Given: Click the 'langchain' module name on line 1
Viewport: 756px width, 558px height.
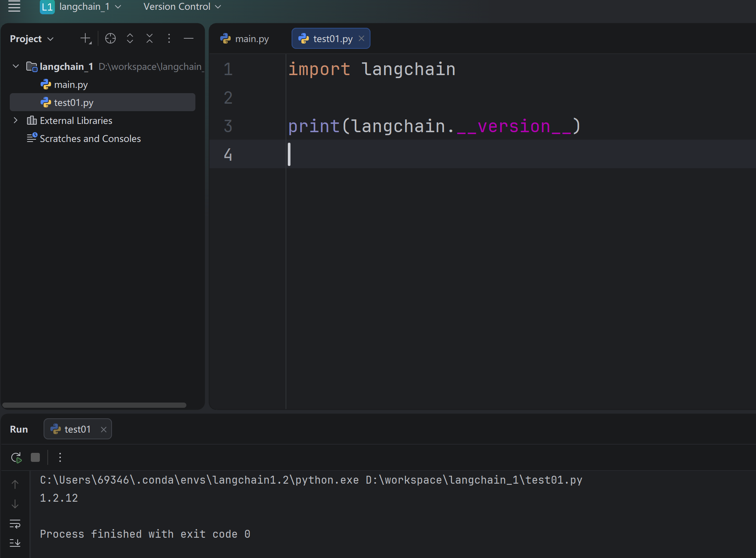Looking at the screenshot, I should click(x=408, y=69).
